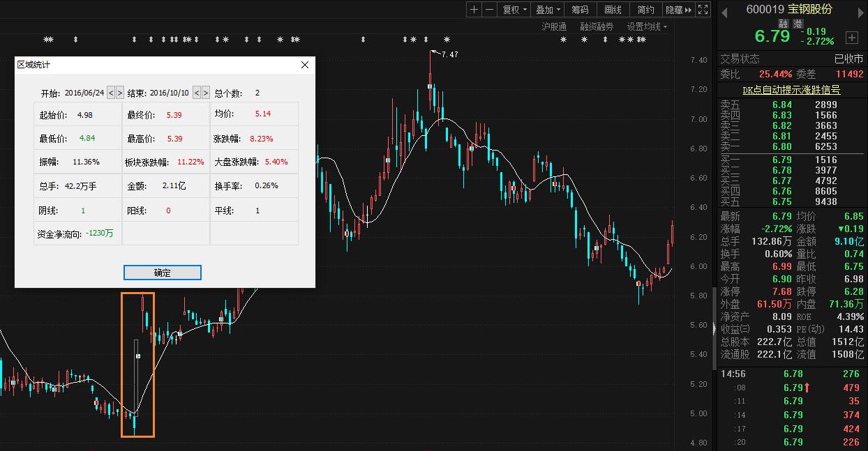Click the 港 Hong Kong connect badge

pos(796,24)
